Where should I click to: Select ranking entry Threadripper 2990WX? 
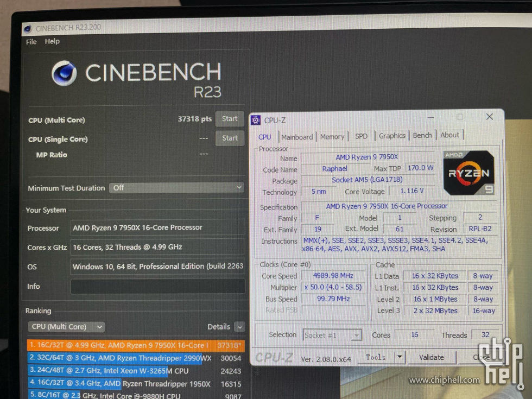pyautogui.click(x=136, y=358)
